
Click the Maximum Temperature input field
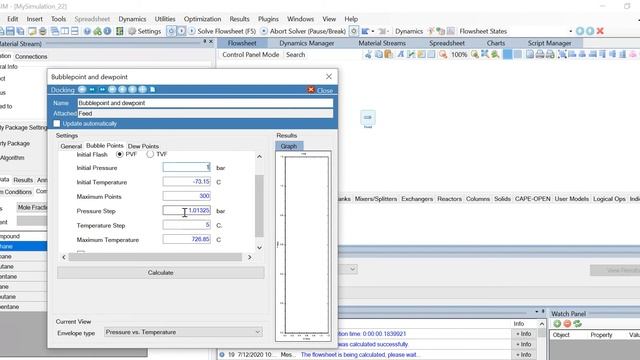coord(187,239)
